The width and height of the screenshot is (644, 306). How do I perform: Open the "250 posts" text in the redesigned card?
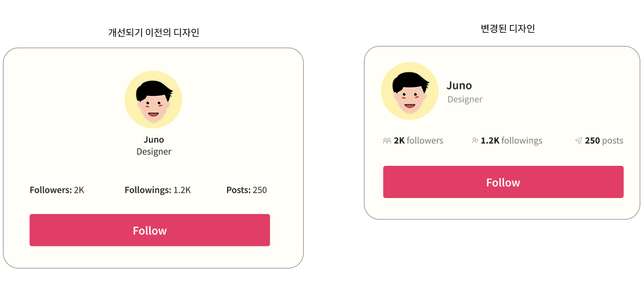[604, 141]
